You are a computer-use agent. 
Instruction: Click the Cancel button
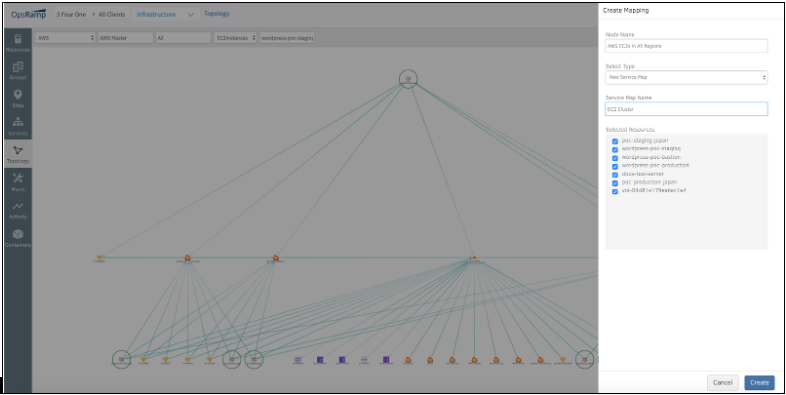(722, 382)
